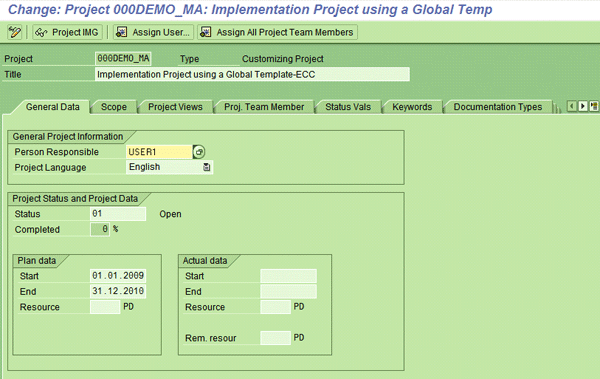Viewport: 600px width, 379px height.
Task: Open the Keywords tab
Action: pyautogui.click(x=412, y=107)
